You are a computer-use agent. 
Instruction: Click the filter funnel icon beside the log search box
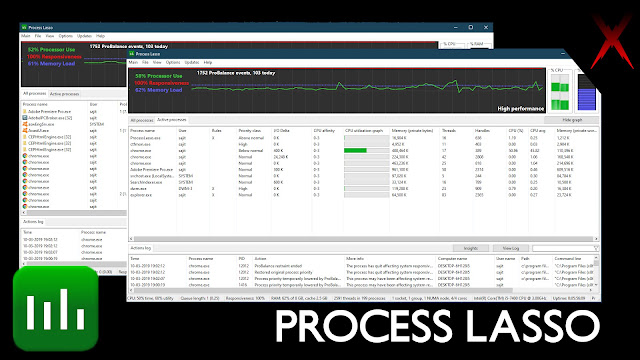point(596,248)
